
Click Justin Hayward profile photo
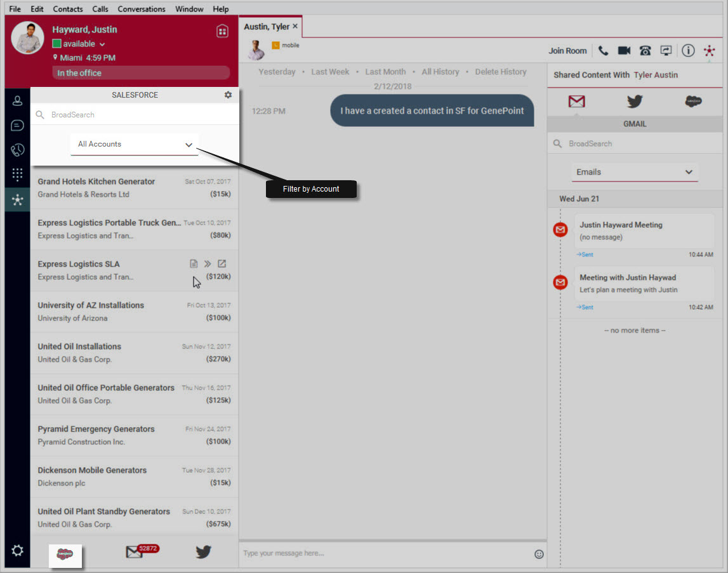pyautogui.click(x=27, y=37)
